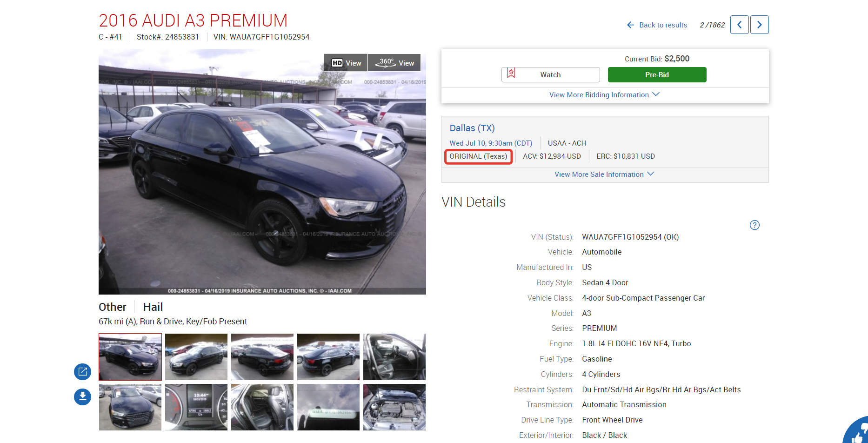This screenshot has width=868, height=443.
Task: Add this Audi A3 to Watch list
Action: (550, 74)
